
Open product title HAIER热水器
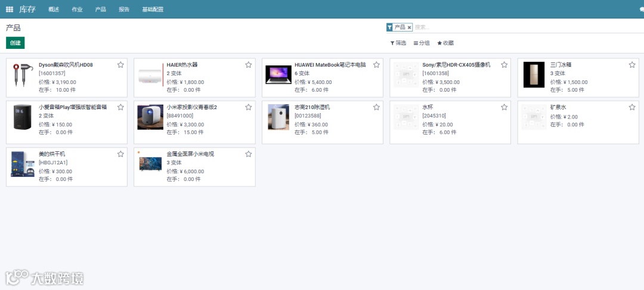(x=182, y=65)
